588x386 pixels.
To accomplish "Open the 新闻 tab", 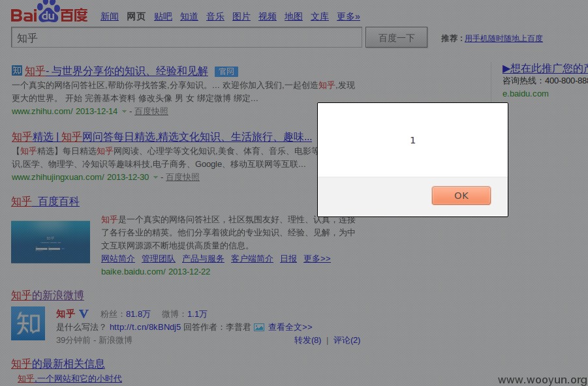I will coord(110,16).
